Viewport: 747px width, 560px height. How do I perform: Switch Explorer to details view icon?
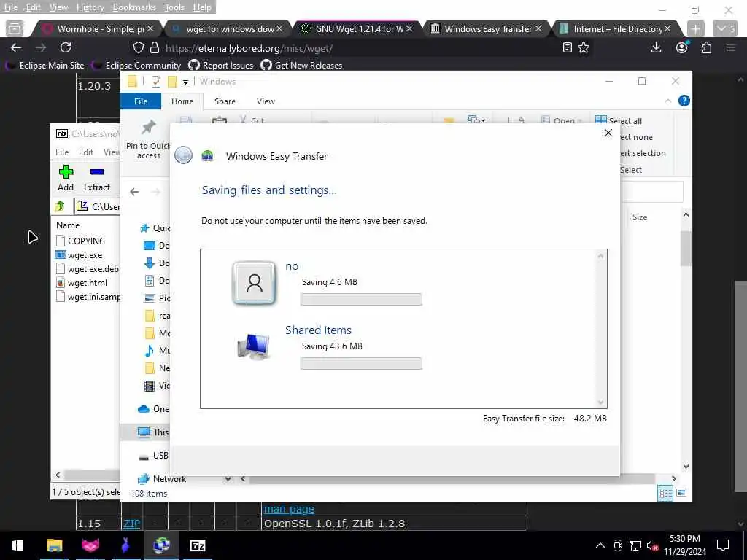(665, 493)
